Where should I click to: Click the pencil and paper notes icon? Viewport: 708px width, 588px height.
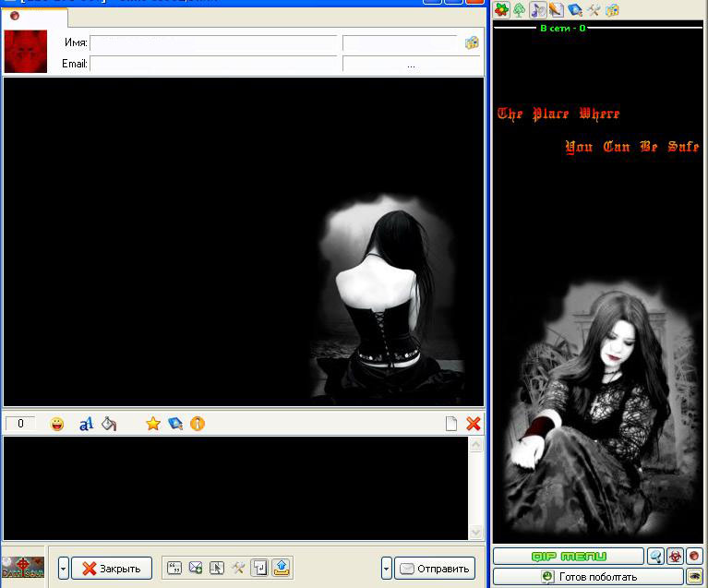tap(557, 10)
